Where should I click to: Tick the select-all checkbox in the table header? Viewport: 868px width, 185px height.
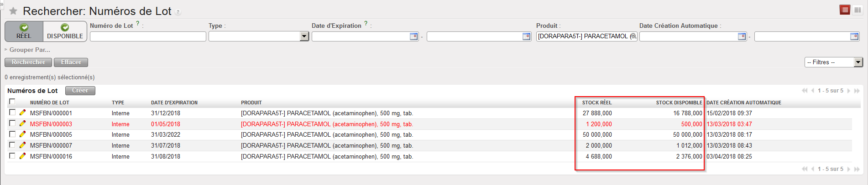pyautogui.click(x=12, y=102)
